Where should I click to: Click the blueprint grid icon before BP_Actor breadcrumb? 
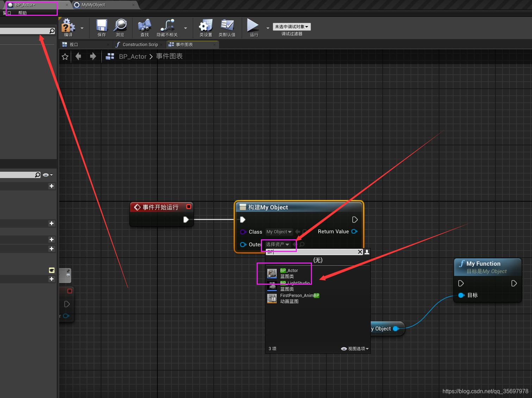(110, 56)
